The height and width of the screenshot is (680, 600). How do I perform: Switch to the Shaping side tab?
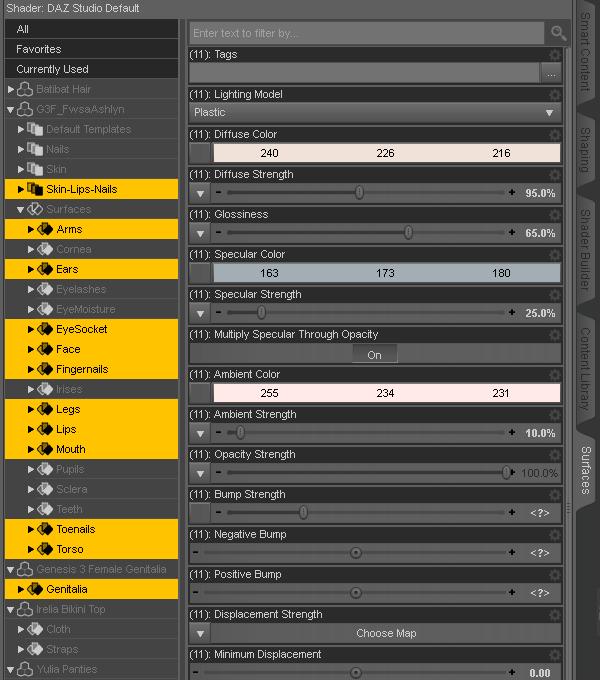click(585, 150)
